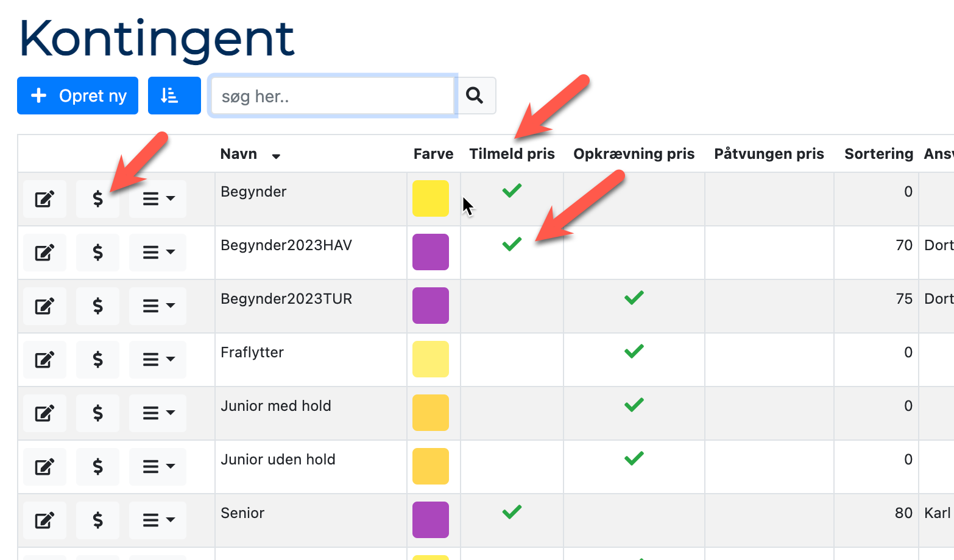The image size is (954, 560).
Task: Click the magnifying glass search button
Action: tap(475, 96)
